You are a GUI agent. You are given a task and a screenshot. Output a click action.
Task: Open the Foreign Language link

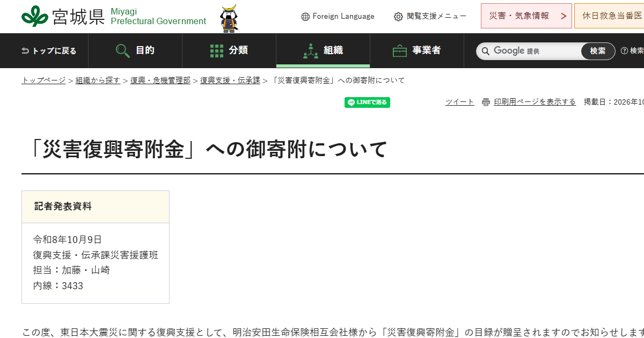tap(343, 17)
